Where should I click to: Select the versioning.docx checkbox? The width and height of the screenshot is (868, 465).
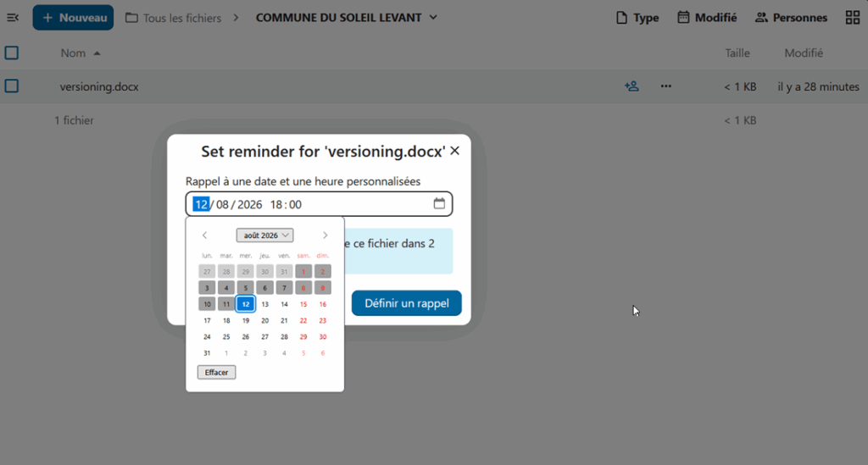coord(12,86)
